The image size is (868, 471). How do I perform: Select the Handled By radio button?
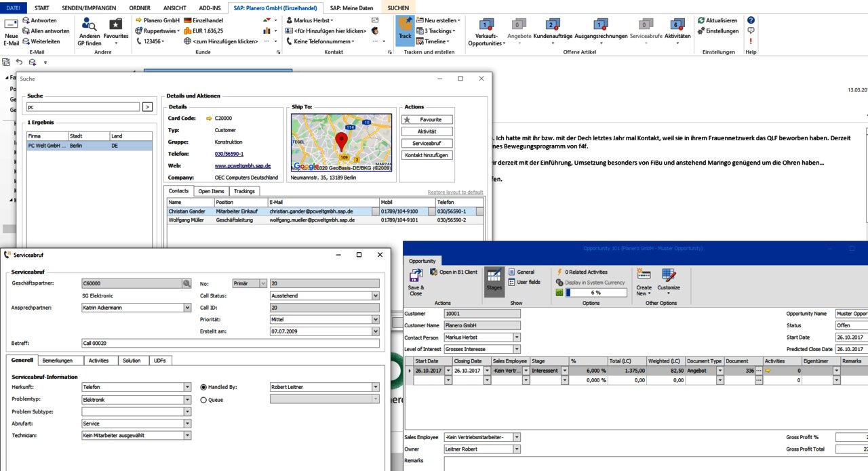203,388
